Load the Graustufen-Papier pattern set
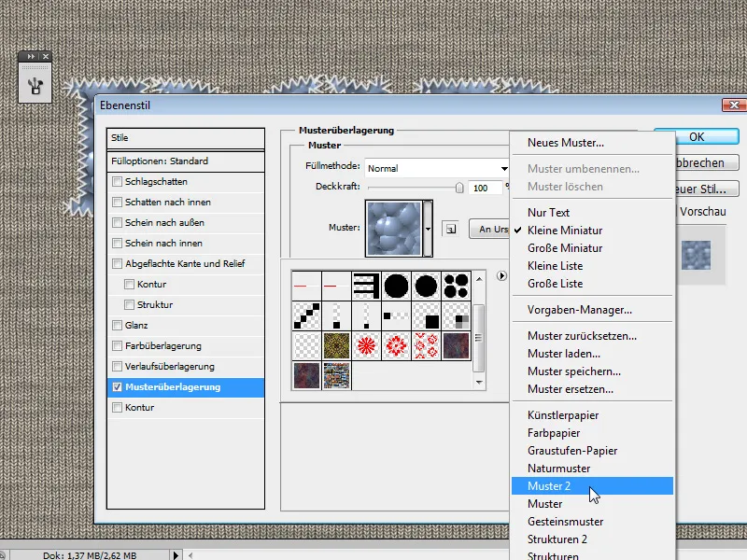Image resolution: width=747 pixels, height=560 pixels. tap(572, 451)
